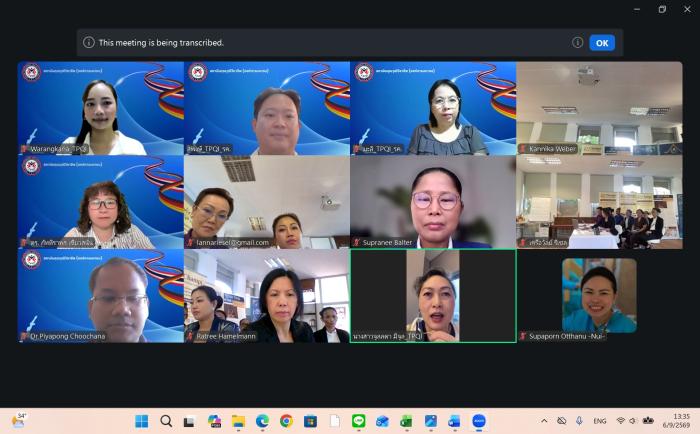The width and height of the screenshot is (700, 434).
Task: Expand the hidden system tray icons chevron
Action: [544, 421]
